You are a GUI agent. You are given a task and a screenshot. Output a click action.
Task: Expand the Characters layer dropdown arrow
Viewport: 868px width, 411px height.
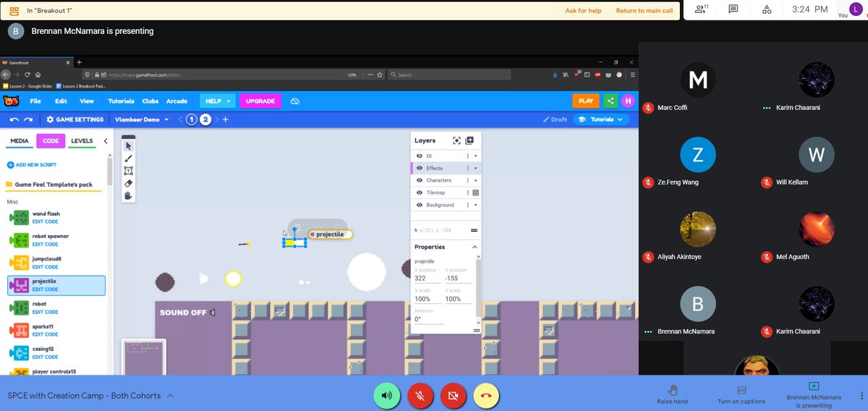[x=475, y=180]
